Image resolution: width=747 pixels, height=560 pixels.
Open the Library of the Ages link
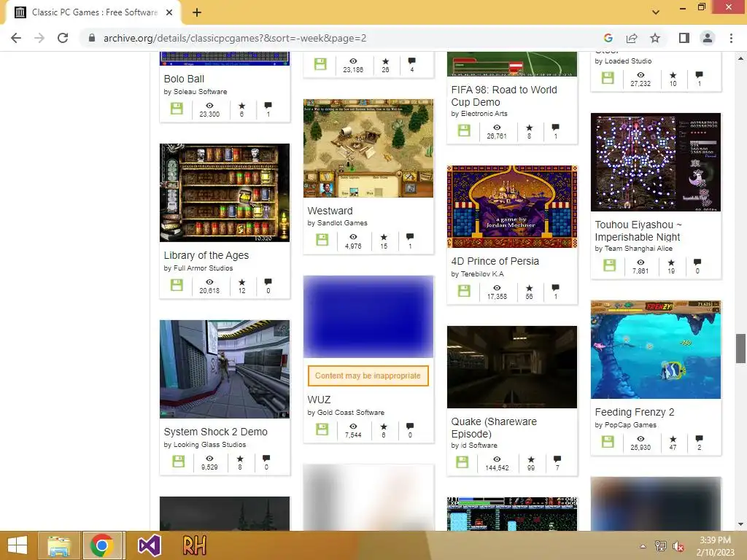[x=206, y=255]
